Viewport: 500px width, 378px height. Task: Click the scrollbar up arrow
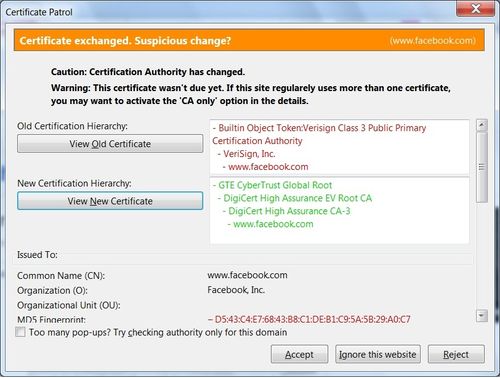[482, 125]
